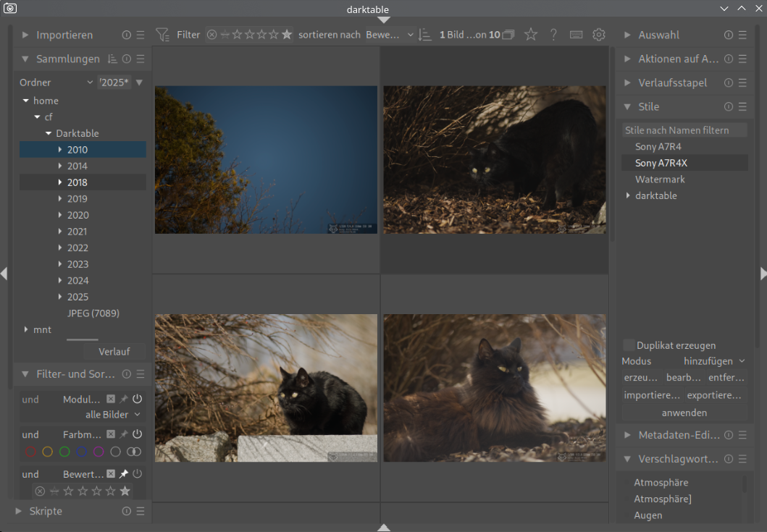Select the Sony A7R4 style
The height and width of the screenshot is (532, 767).
point(658,147)
